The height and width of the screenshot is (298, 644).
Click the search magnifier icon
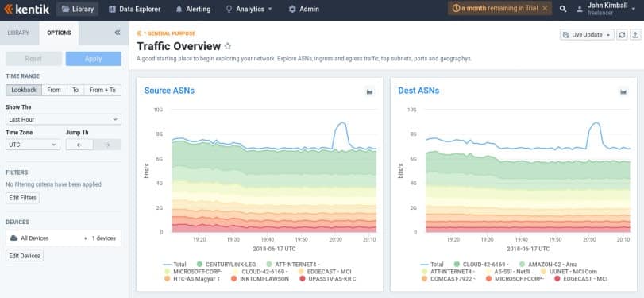click(x=563, y=9)
